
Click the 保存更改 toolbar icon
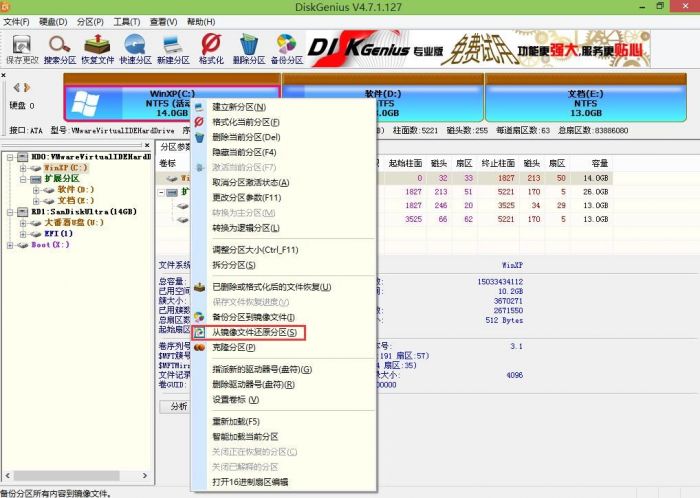[x=22, y=49]
